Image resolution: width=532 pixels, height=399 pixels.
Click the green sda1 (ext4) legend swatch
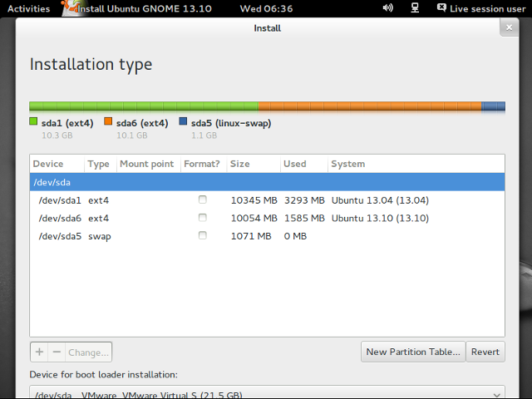click(33, 121)
